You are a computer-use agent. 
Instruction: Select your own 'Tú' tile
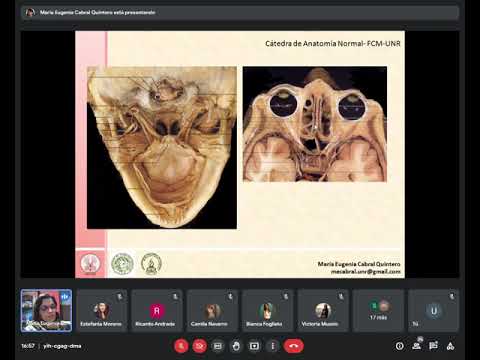[x=433, y=310]
